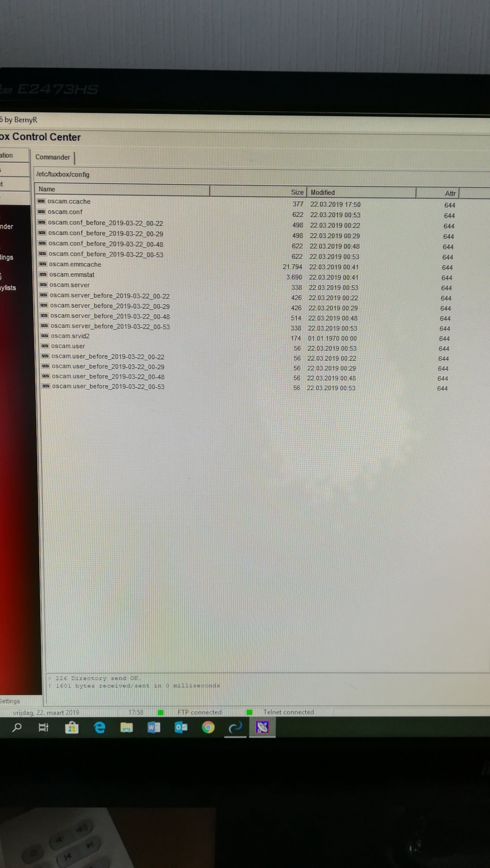Click the FTP connected status text
The image size is (490, 868).
[200, 712]
